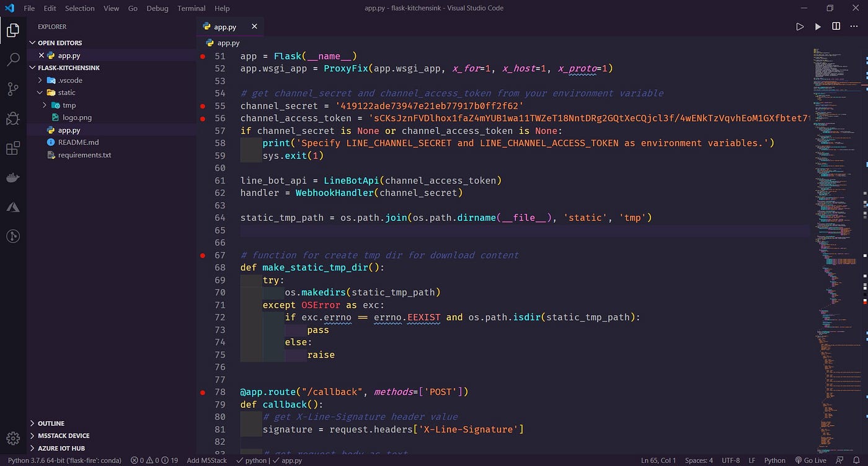Open the Debug menu
868x466 pixels.
coord(157,8)
